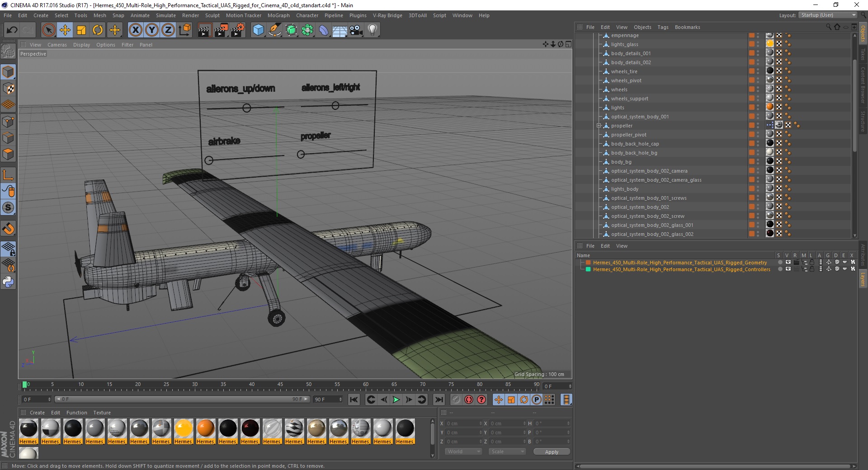Render current view clapboard icon
This screenshot has width=868, height=470.
(204, 30)
